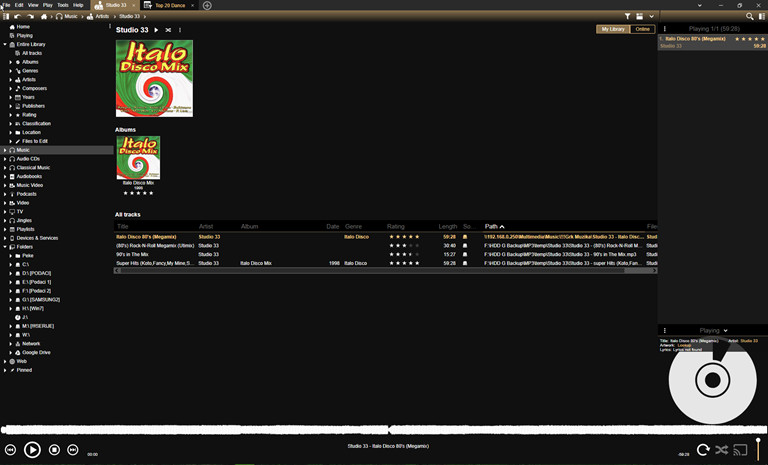Add a new tab with plus icon
The width and height of the screenshot is (768, 465).
click(x=207, y=5)
